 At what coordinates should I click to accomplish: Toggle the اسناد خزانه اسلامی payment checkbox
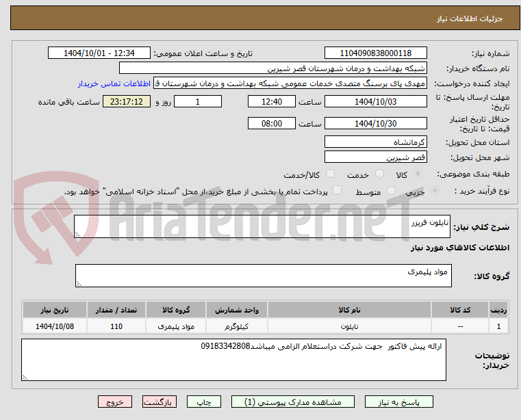pyautogui.click(x=337, y=190)
